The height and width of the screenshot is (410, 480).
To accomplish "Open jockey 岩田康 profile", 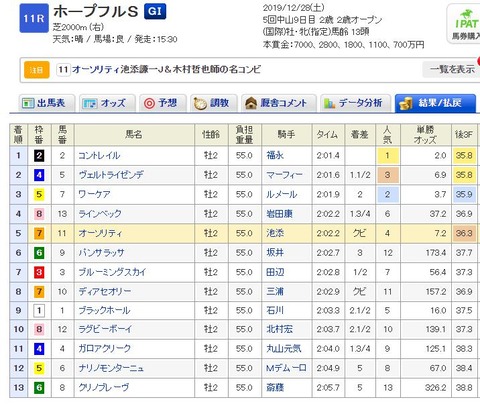I will click(279, 214).
